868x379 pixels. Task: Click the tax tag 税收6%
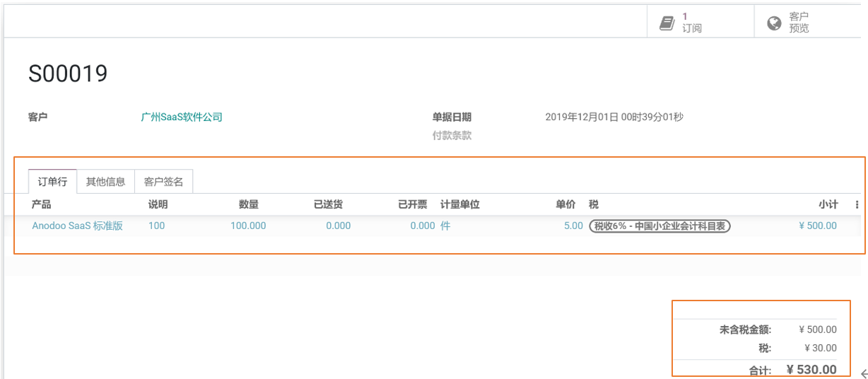tap(659, 226)
